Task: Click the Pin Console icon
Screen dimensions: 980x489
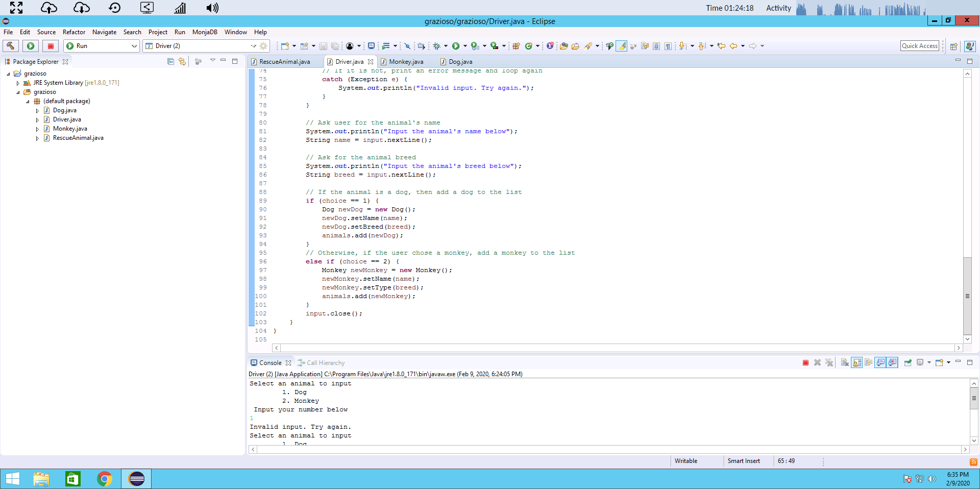Action: point(908,363)
